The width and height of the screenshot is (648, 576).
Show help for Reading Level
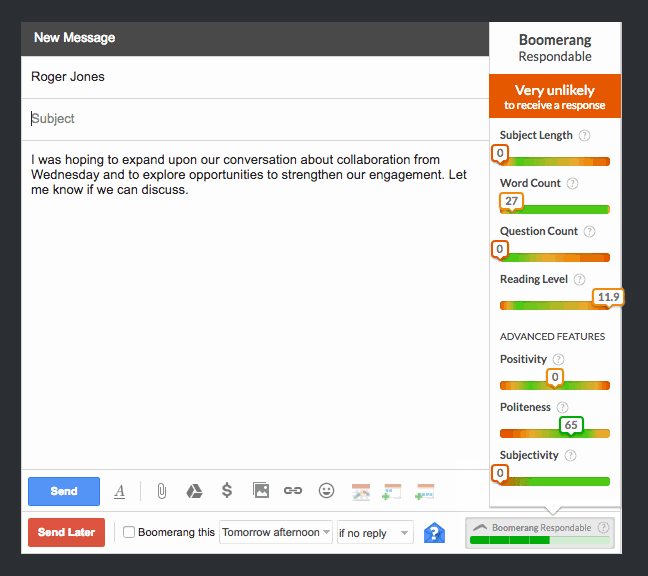[579, 280]
